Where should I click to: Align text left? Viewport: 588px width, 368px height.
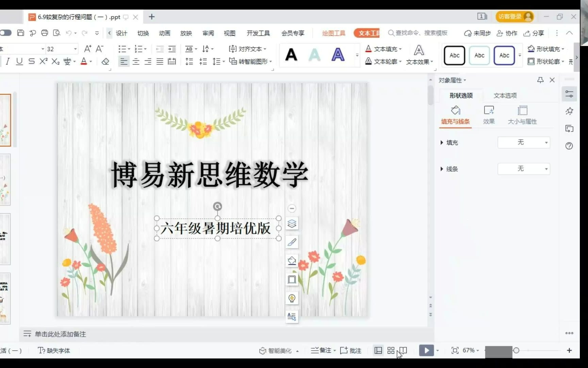point(124,62)
